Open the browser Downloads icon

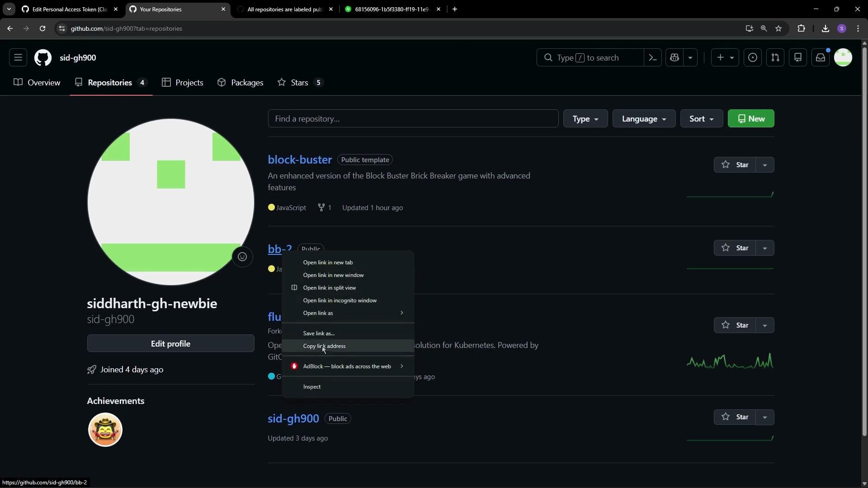click(826, 28)
